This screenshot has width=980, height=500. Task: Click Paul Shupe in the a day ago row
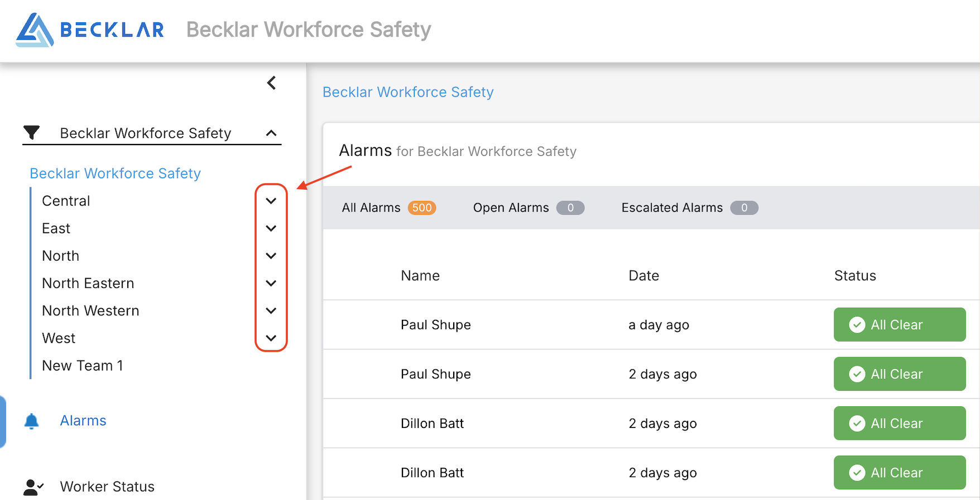436,325
